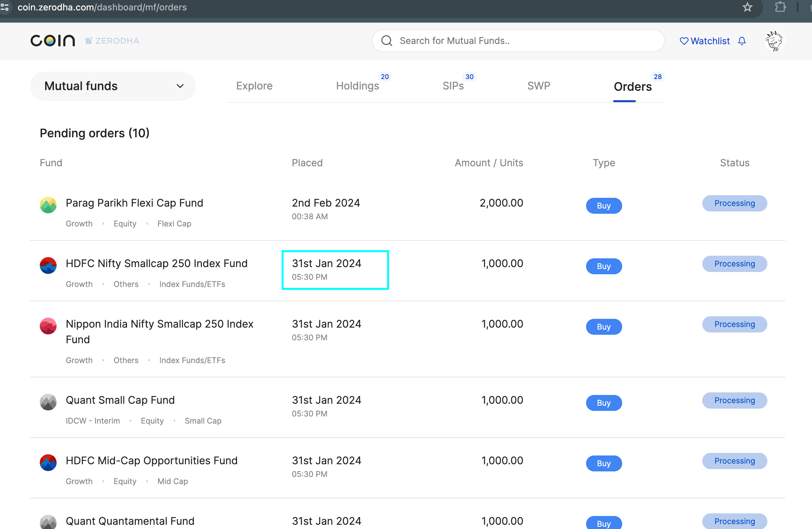Click Processing status for HDFC Nifty Smallcap order
Image resolution: width=812 pixels, height=529 pixels.
(735, 264)
